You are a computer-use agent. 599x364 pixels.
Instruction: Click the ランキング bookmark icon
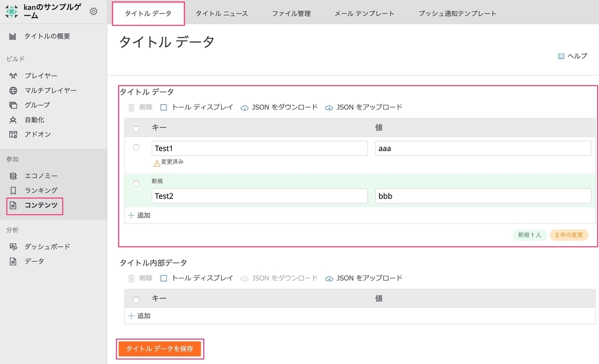click(x=13, y=190)
